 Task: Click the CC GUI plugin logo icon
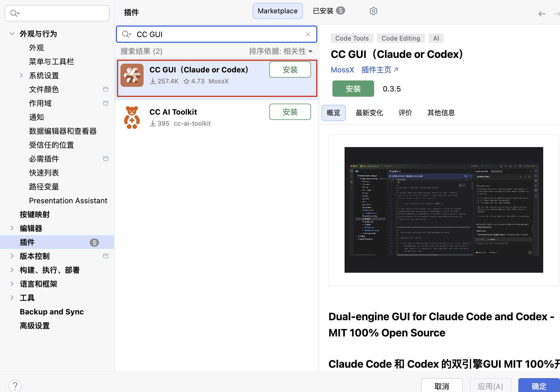[x=132, y=75]
